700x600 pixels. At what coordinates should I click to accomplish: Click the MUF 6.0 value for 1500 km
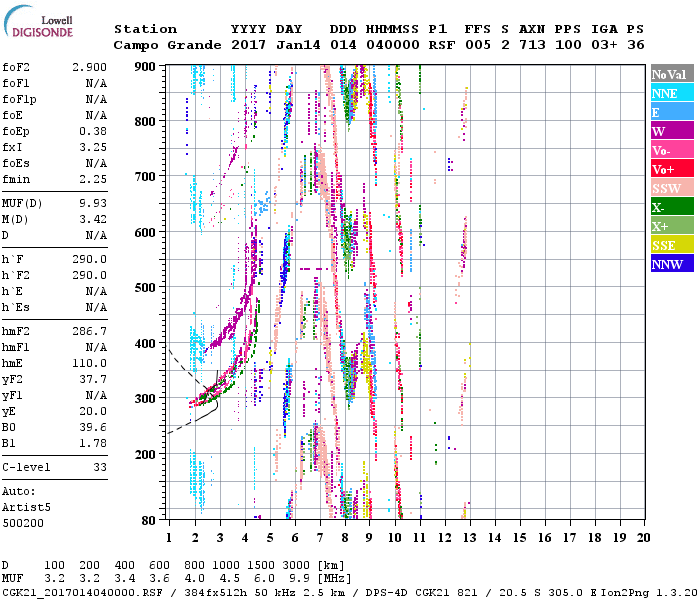(264, 578)
